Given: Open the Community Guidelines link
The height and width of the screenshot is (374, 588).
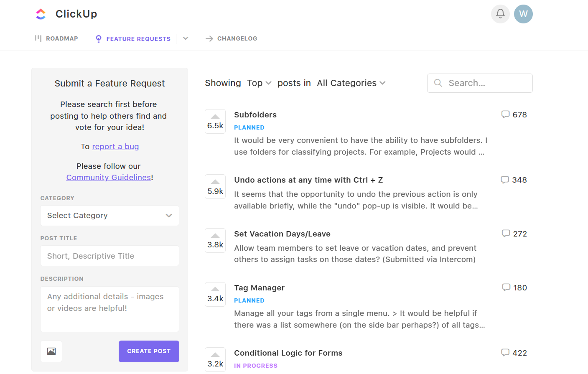Looking at the screenshot, I should click(108, 177).
